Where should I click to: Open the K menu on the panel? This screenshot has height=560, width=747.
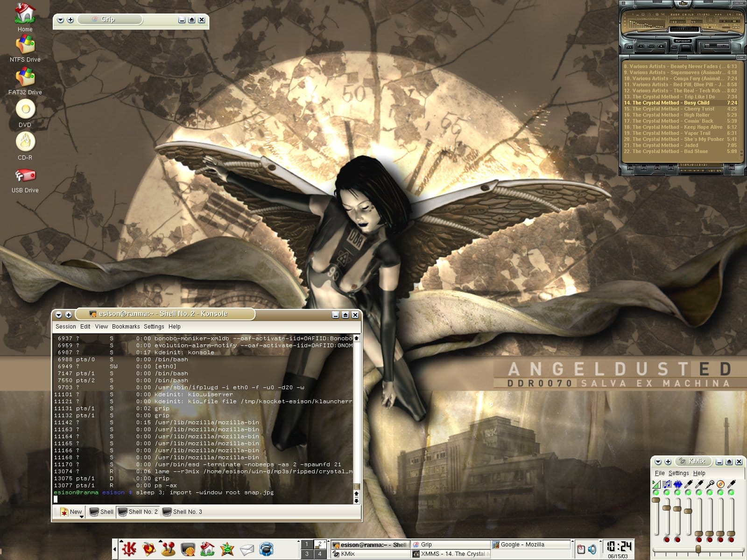coord(128,549)
